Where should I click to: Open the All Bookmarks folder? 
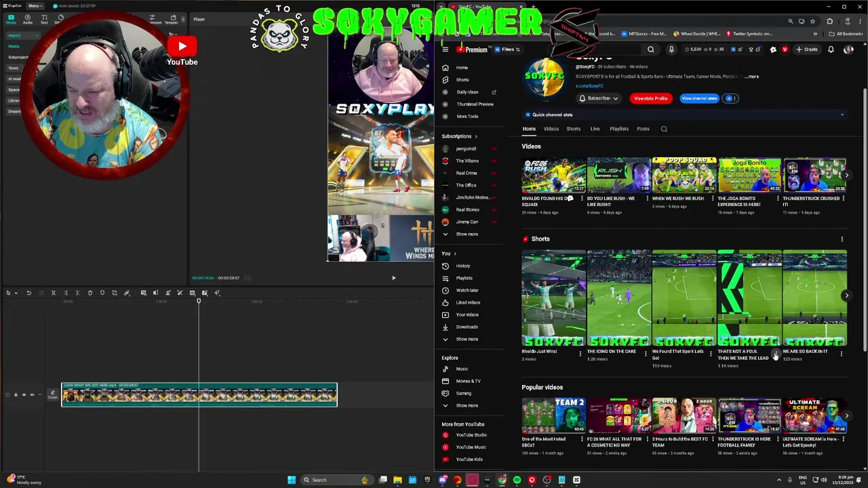click(x=847, y=34)
